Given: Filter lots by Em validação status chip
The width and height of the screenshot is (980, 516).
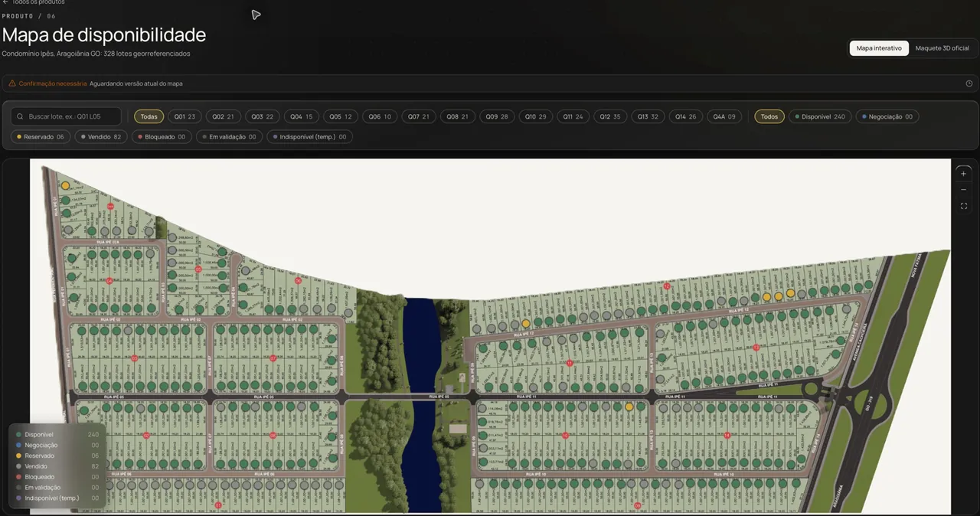Looking at the screenshot, I should pos(229,137).
